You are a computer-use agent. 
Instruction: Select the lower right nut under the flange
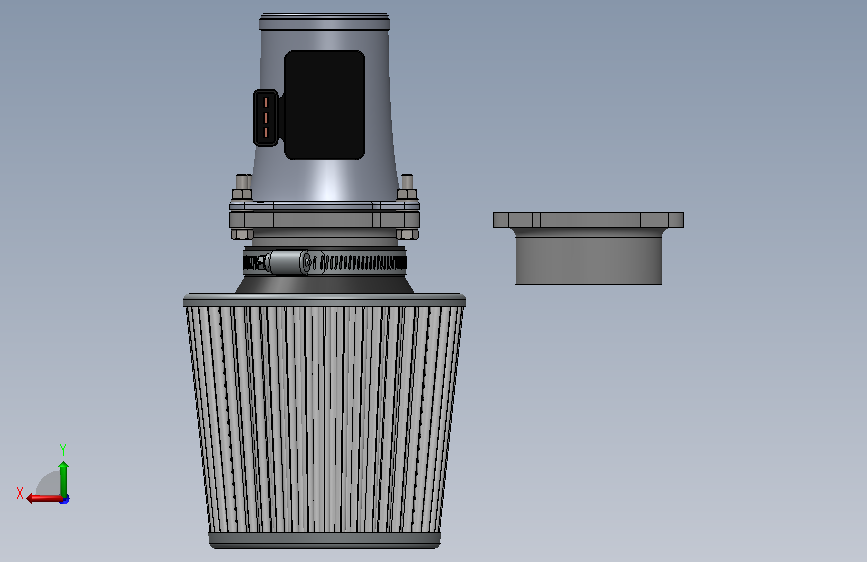pos(407,235)
